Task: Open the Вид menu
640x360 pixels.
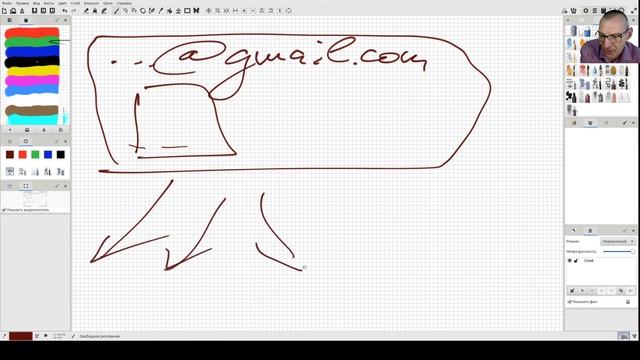Action: tap(36, 3)
